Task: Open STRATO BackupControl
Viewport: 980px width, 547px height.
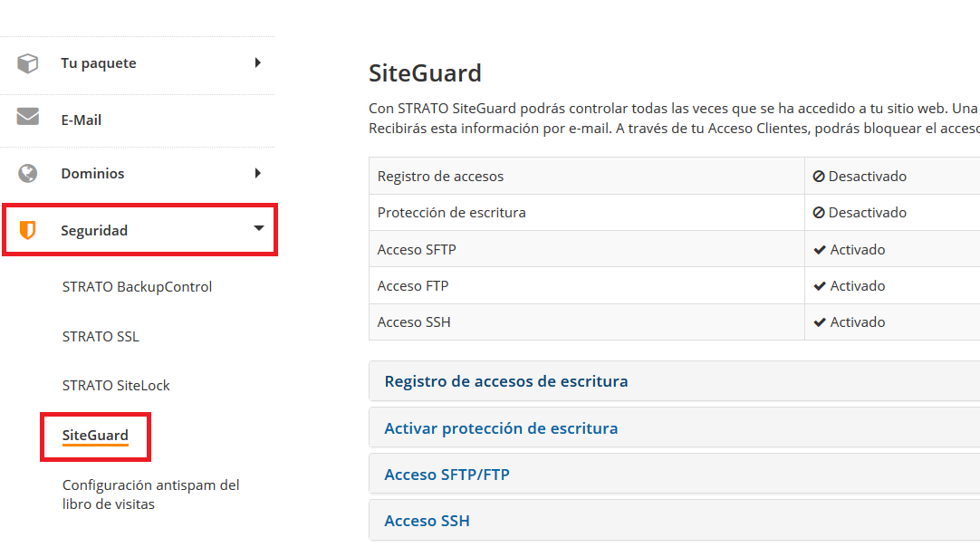Action: tap(137, 286)
